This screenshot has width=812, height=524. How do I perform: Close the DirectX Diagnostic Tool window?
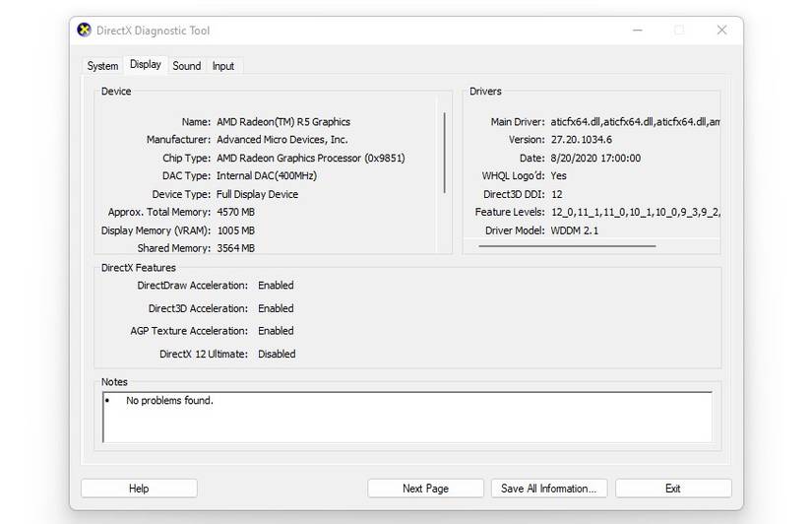coord(721,31)
